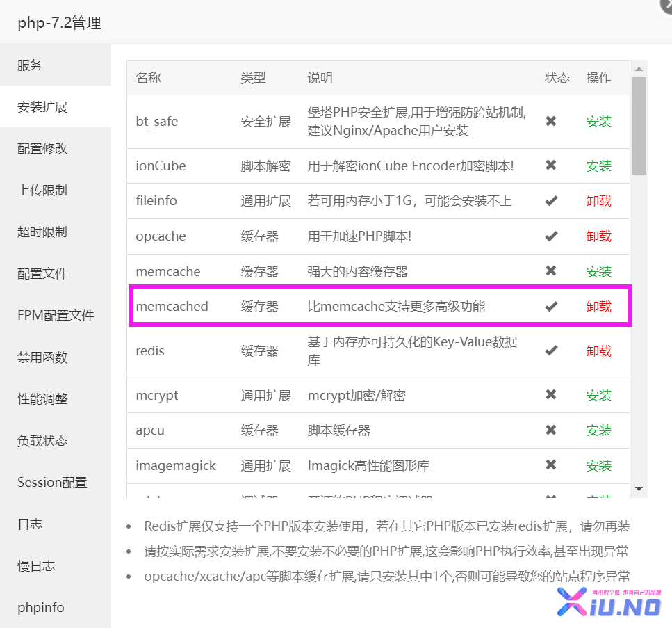672x628 pixels.
Task: Click the opcache extension name
Action: 161,236
